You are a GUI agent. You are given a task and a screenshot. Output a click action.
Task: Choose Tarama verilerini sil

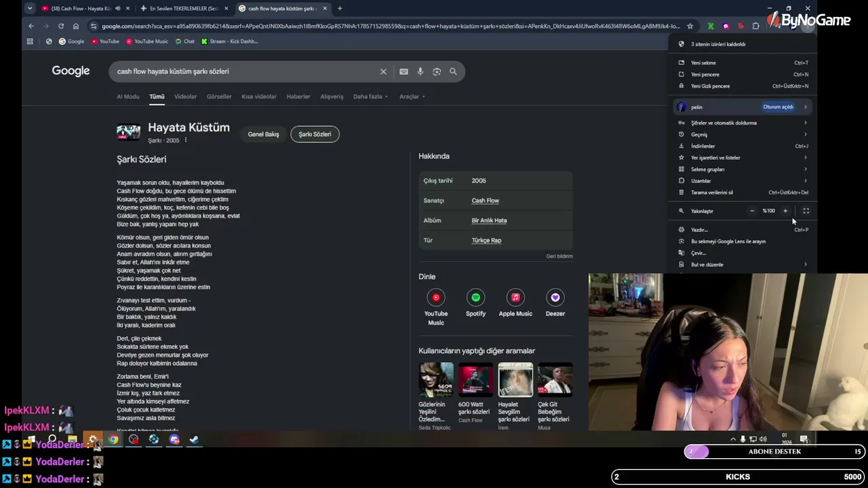click(x=743, y=192)
